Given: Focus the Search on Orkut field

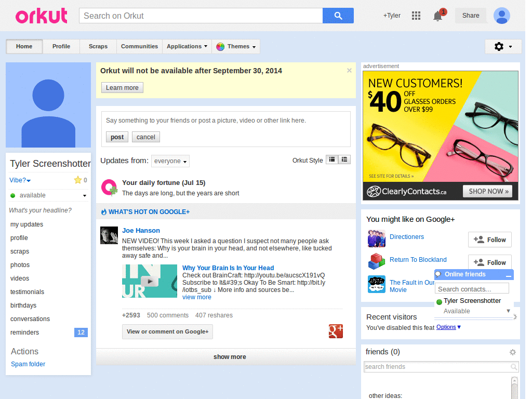Looking at the screenshot, I should 201,16.
